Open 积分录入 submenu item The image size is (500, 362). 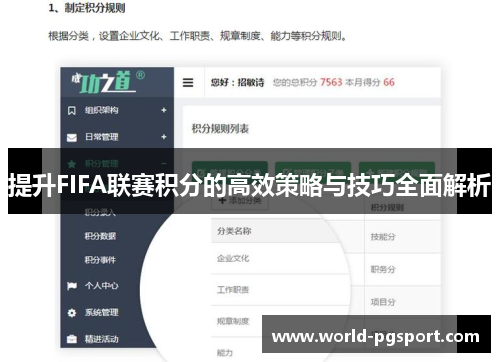pyautogui.click(x=100, y=212)
